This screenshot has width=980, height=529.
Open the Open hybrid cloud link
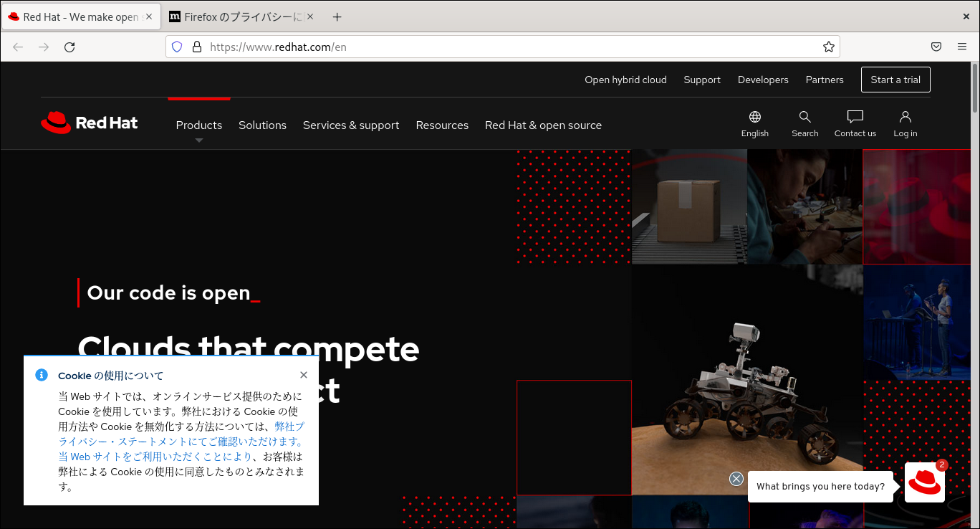pyautogui.click(x=625, y=80)
